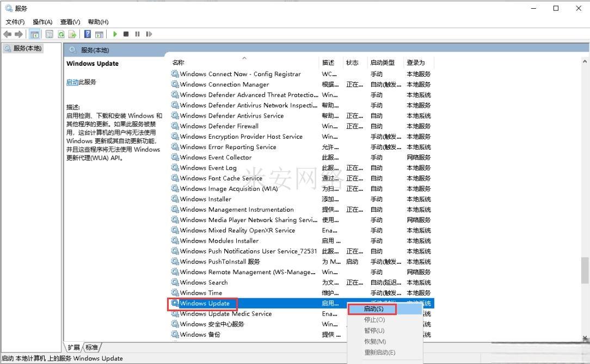The image size is (590, 364).
Task: Choose 启动(S) in the context menu
Action: pos(385,309)
